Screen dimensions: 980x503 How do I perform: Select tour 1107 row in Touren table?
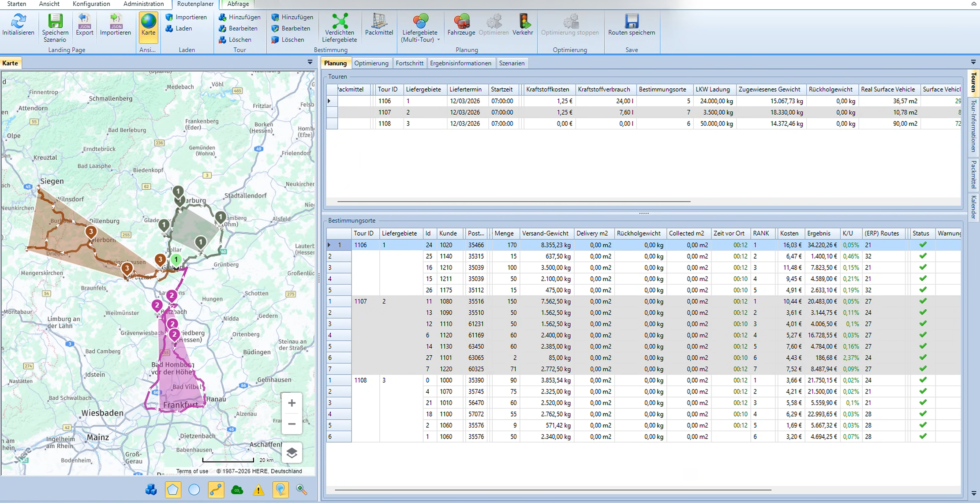[x=644, y=113]
